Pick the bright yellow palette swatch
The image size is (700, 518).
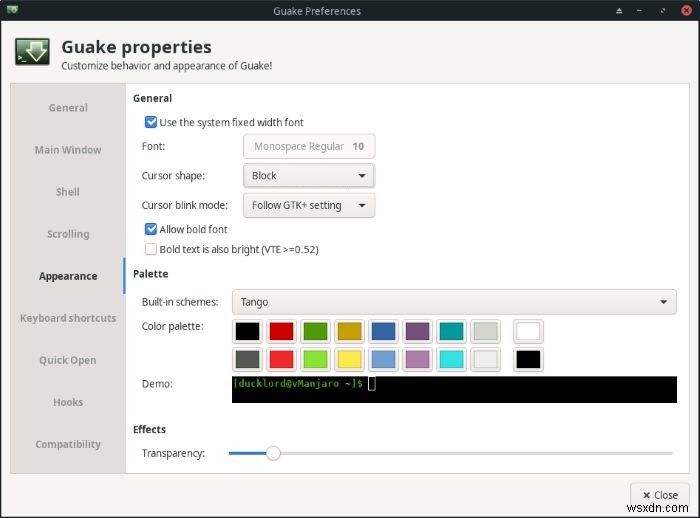pos(349,359)
